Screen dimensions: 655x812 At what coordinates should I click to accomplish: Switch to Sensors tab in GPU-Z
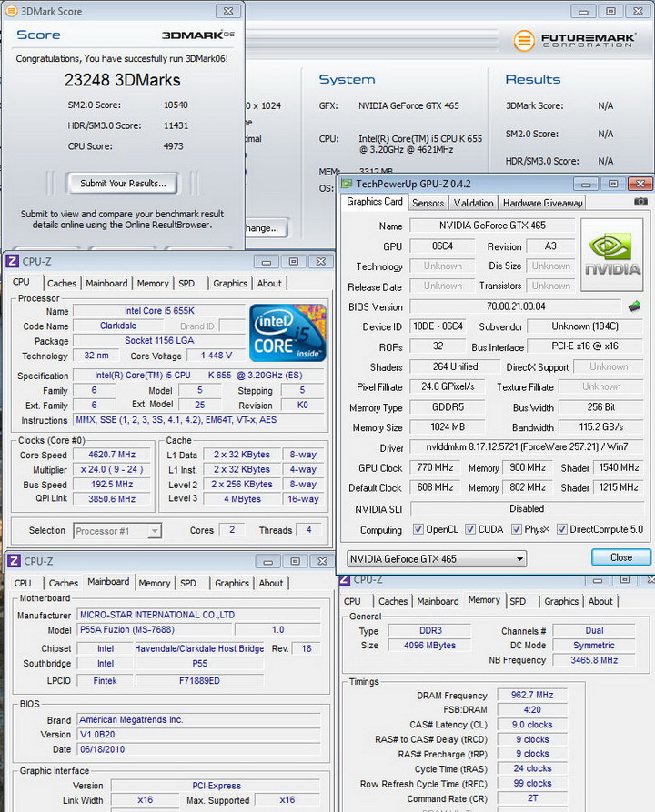click(x=428, y=203)
